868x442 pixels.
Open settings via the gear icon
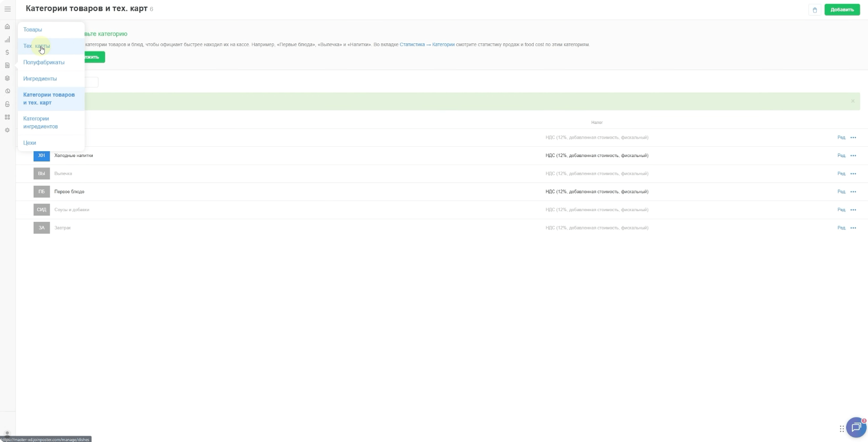7,130
